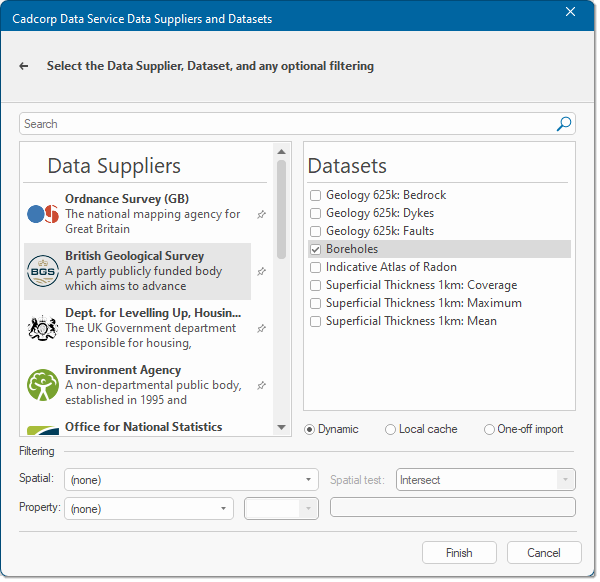Select the Environment Agency supplier name

point(123,370)
